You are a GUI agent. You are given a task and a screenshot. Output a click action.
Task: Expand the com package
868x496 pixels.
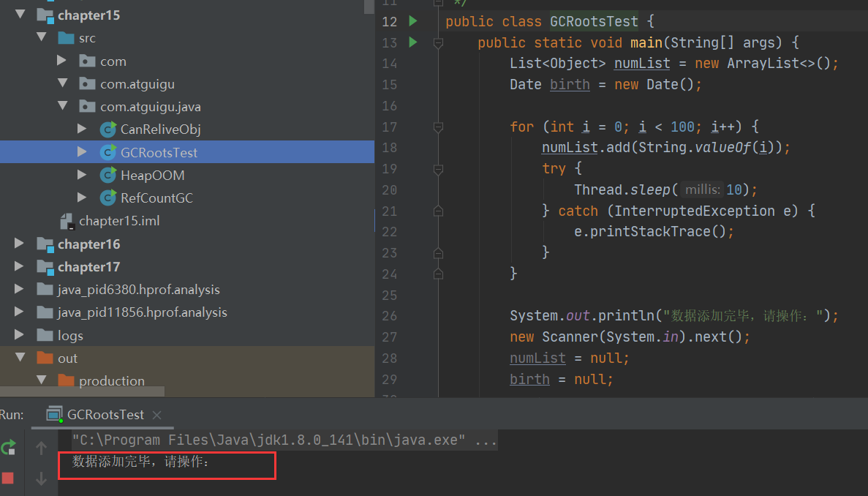[62, 60]
